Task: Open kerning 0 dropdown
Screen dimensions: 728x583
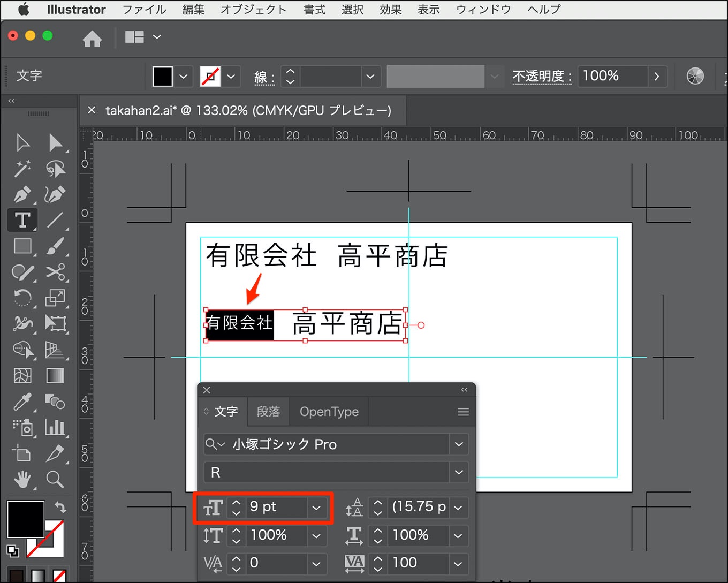Action: [316, 563]
